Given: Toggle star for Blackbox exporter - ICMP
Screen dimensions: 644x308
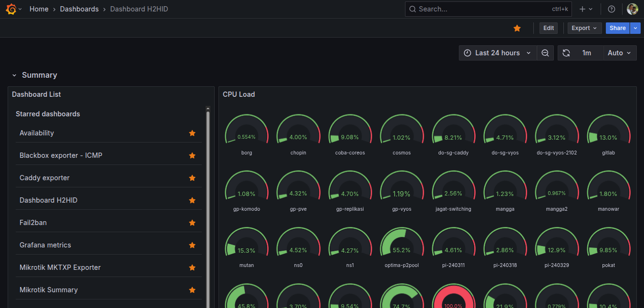Looking at the screenshot, I should point(192,155).
